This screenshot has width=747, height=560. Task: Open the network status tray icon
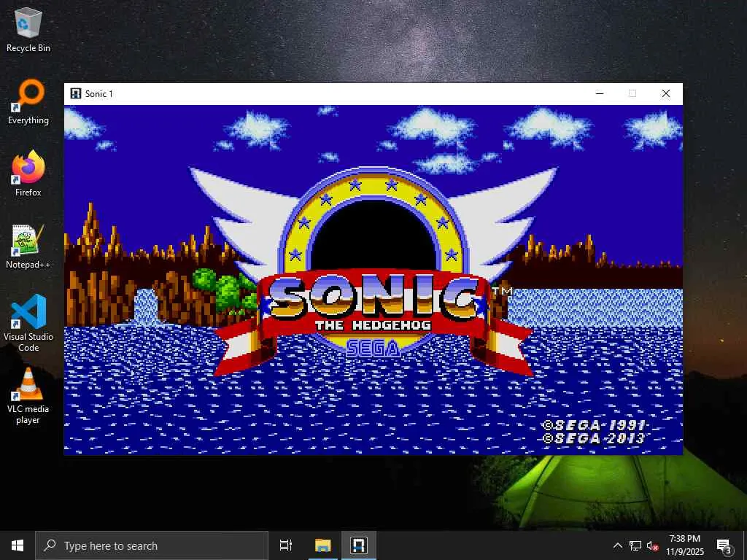coord(635,545)
